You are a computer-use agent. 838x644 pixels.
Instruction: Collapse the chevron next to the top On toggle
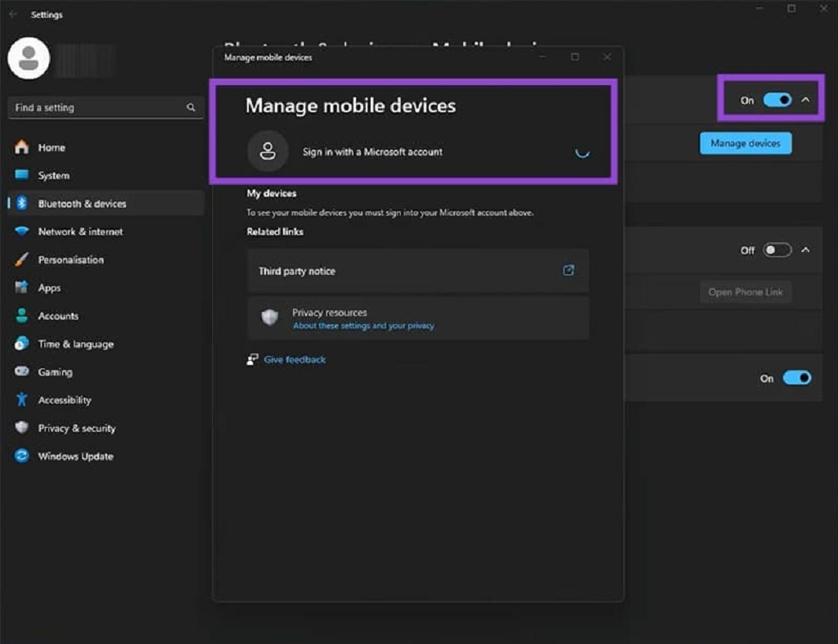click(805, 100)
